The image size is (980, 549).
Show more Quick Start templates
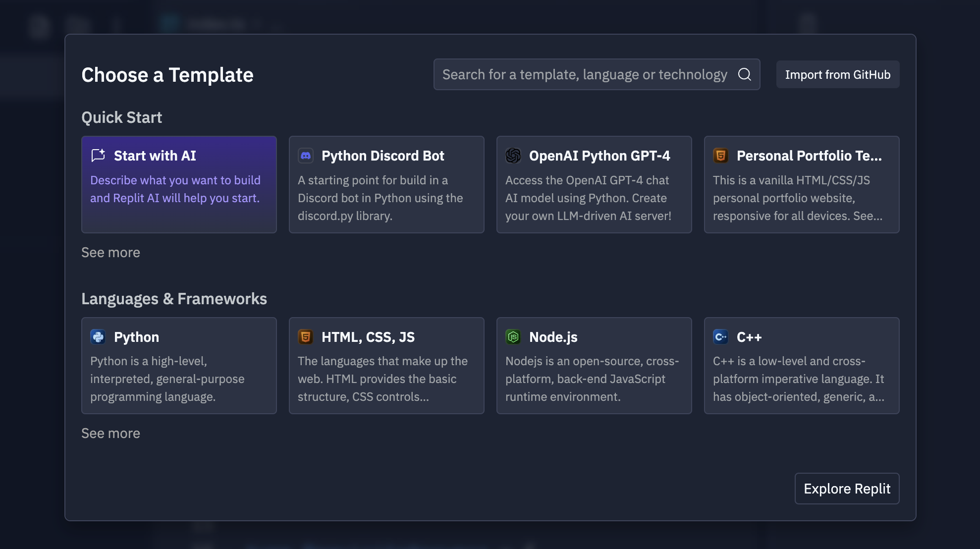[x=111, y=252]
